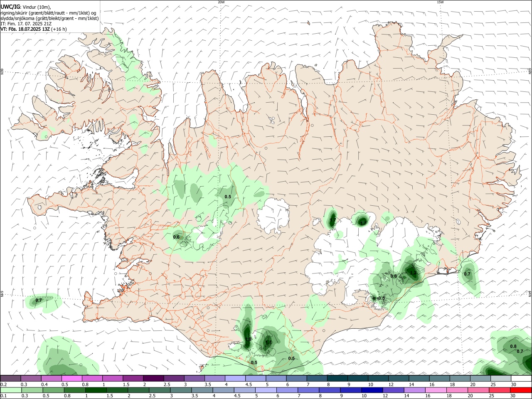
Task: Pick the dark purple 0.2 swatch in the purple scale
Action: pyautogui.click(x=10, y=378)
